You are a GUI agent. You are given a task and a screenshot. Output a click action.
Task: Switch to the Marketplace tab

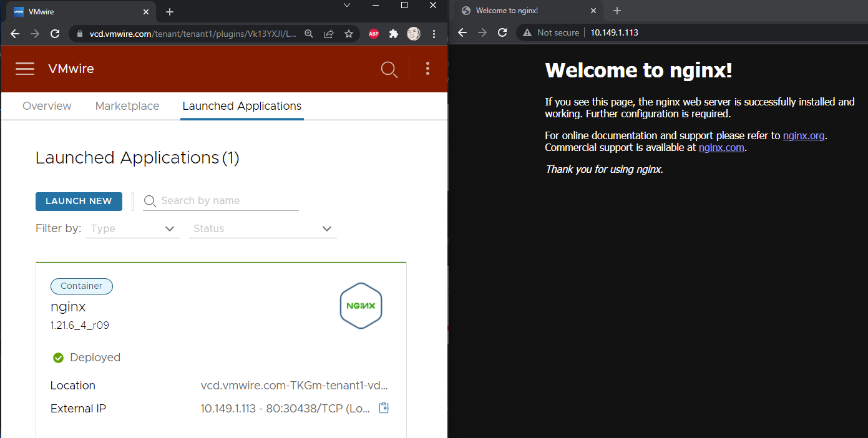[x=127, y=106]
